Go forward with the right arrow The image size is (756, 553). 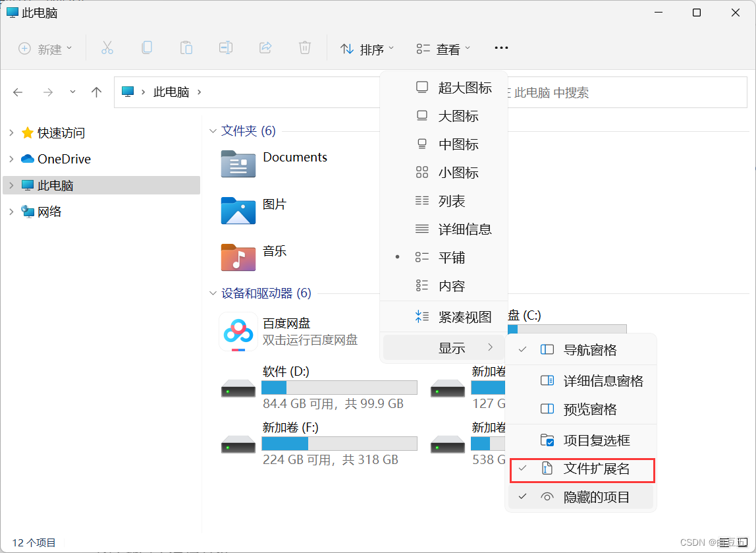point(47,92)
